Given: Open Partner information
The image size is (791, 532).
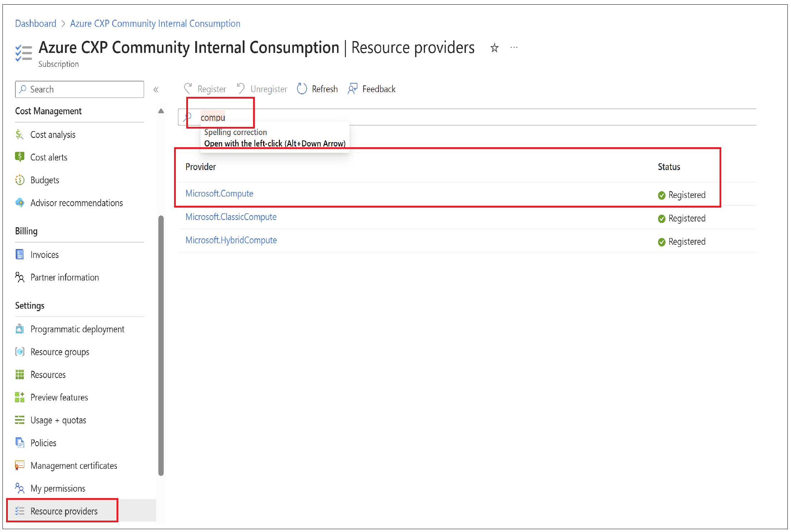Looking at the screenshot, I should [64, 277].
